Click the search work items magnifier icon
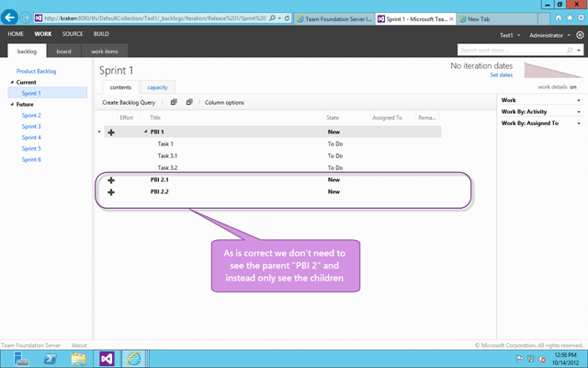The image size is (588, 368). click(x=570, y=50)
